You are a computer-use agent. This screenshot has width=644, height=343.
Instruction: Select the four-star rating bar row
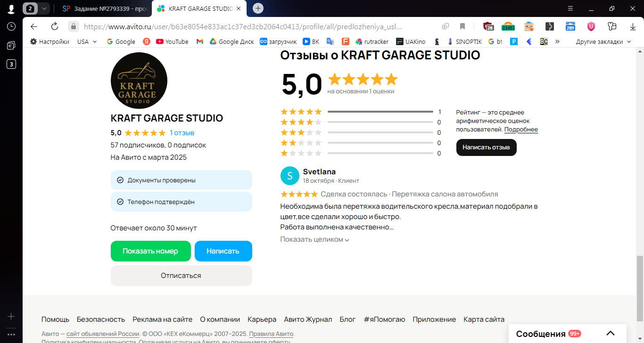[x=361, y=122]
